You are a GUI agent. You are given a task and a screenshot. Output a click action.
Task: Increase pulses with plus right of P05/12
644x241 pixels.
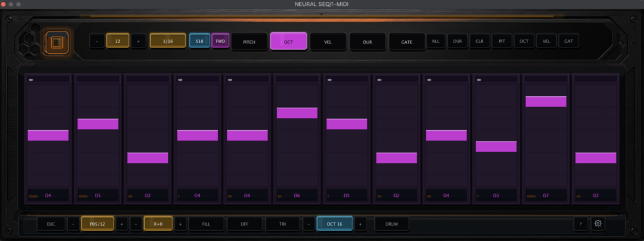(122, 224)
